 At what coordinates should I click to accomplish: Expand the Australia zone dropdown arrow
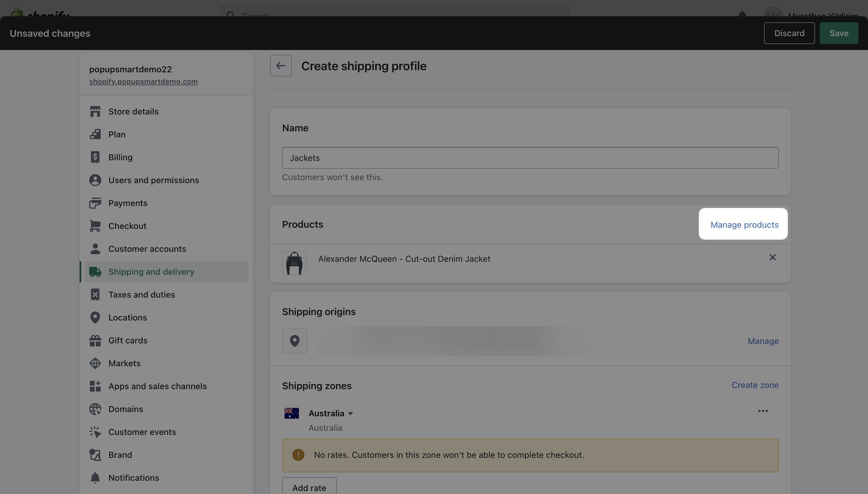pos(351,414)
